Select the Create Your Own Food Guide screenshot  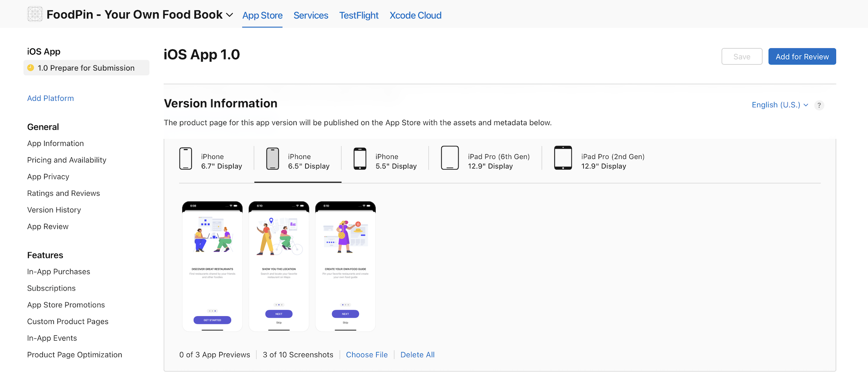345,266
